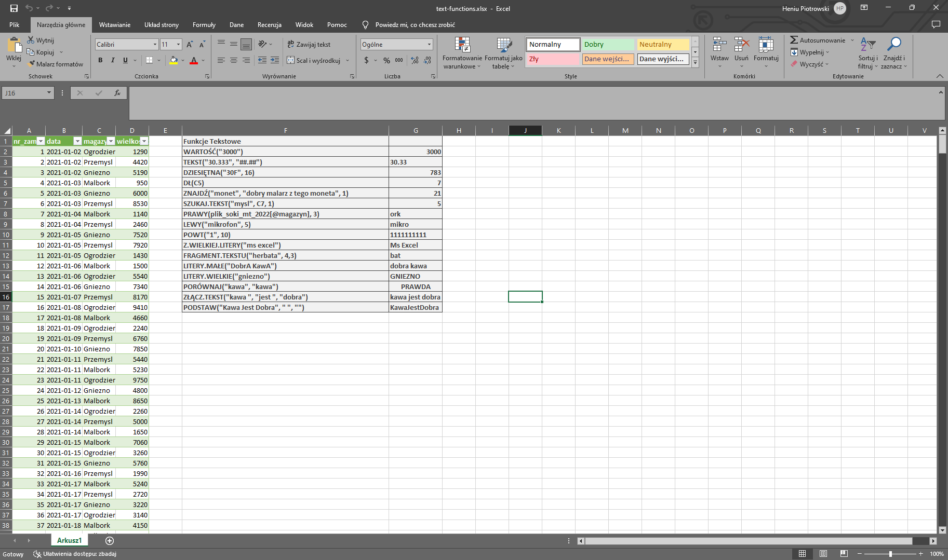948x560 pixels.
Task: Click the Arkusz1 sheet tab
Action: 69,540
